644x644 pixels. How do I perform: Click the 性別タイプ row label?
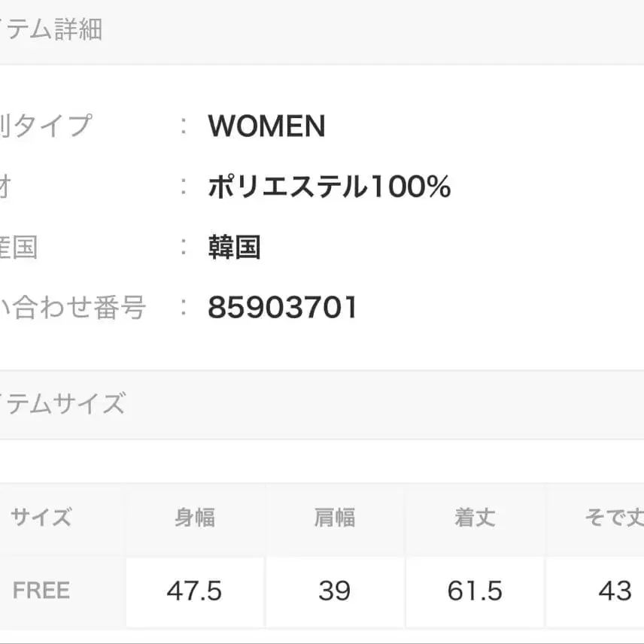click(x=45, y=126)
